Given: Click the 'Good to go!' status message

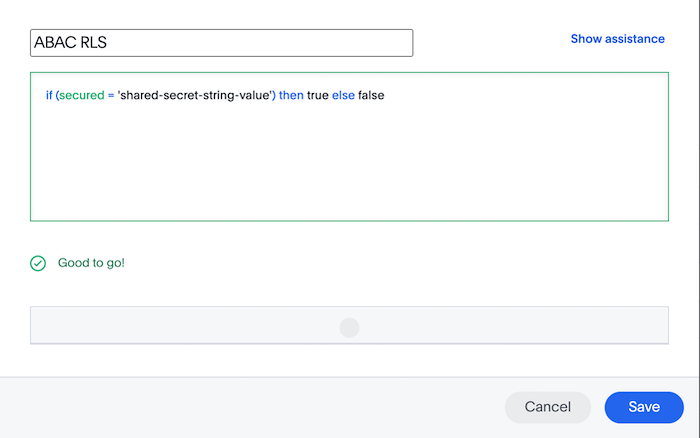Looking at the screenshot, I should (x=91, y=263).
